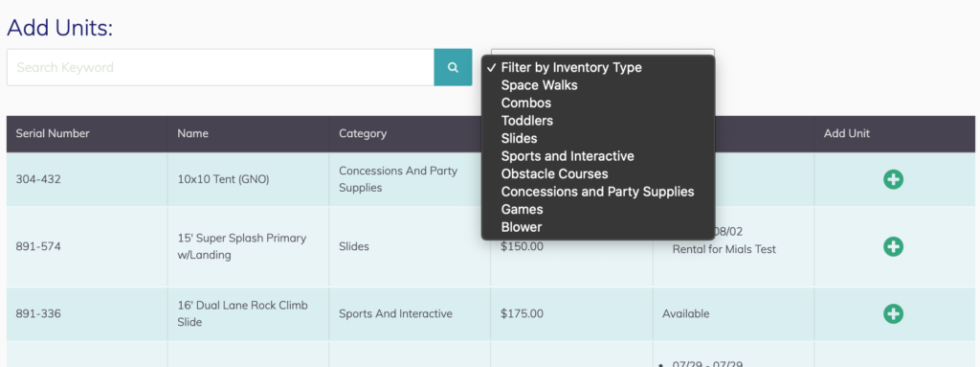Click the 10x10 Tent (GNO) name
980x367 pixels.
pos(223,180)
